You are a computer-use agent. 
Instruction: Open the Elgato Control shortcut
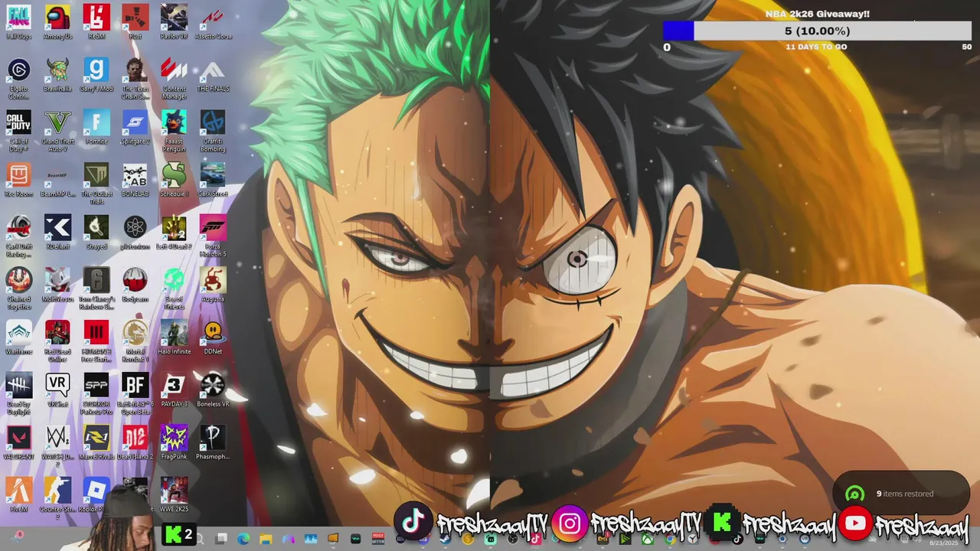[x=18, y=78]
